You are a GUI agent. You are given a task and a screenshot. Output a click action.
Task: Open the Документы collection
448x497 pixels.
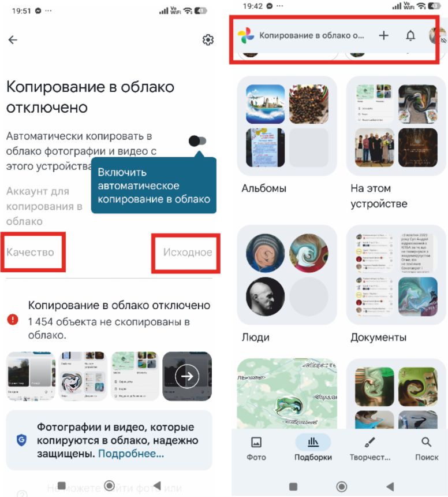(x=396, y=284)
